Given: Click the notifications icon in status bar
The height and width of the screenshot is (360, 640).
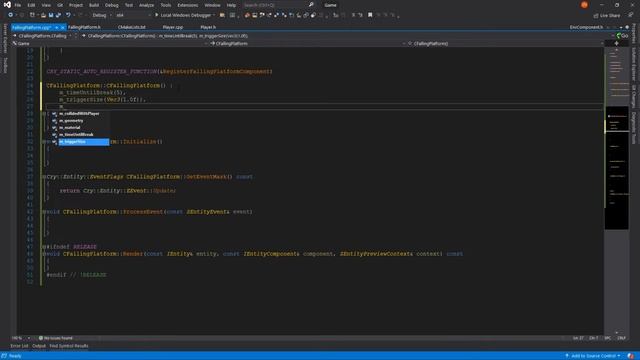Looking at the screenshot, I should 631,356.
